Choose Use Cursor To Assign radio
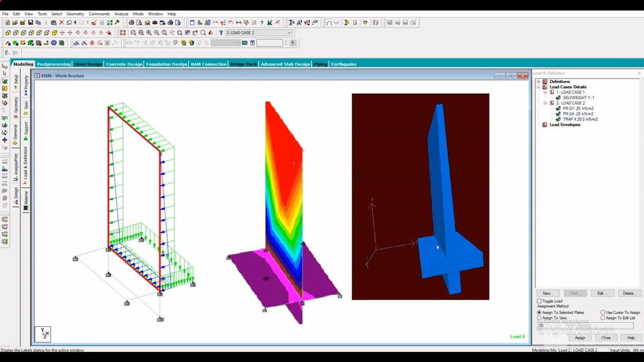The image size is (644, 362). pos(603,313)
